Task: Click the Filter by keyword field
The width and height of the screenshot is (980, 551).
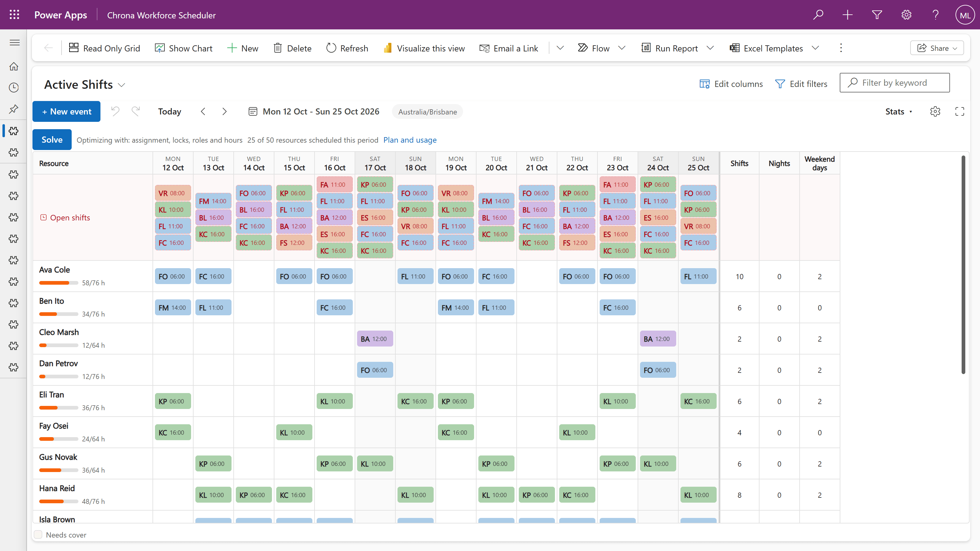Action: 894,83
